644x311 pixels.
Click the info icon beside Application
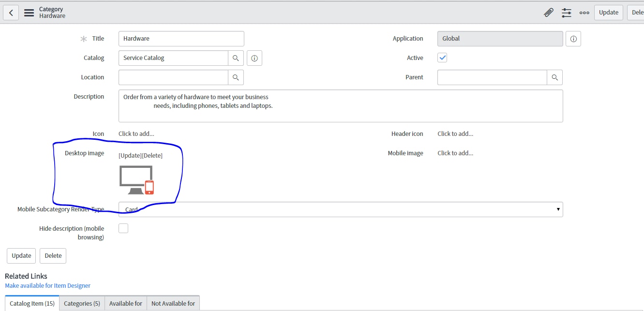[x=573, y=38]
